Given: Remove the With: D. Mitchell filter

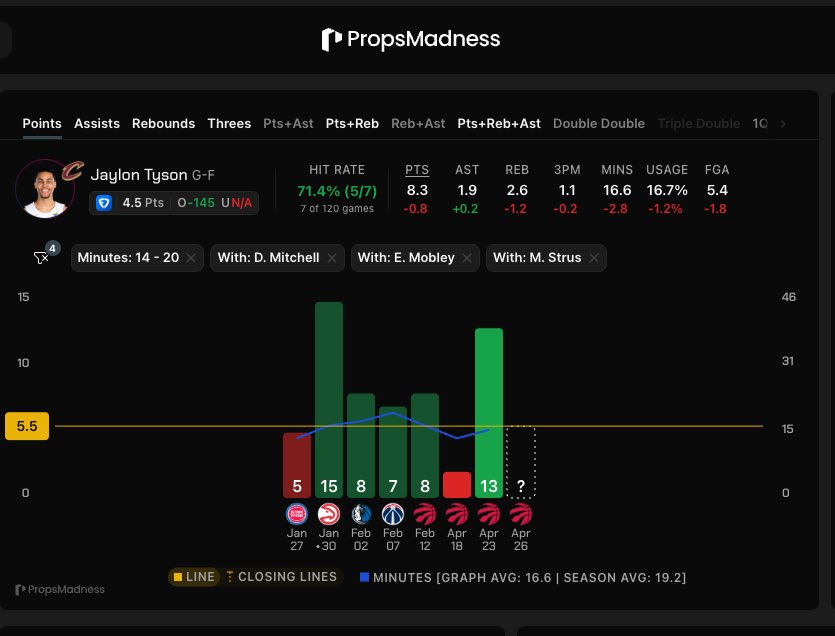Looking at the screenshot, I should [332, 258].
